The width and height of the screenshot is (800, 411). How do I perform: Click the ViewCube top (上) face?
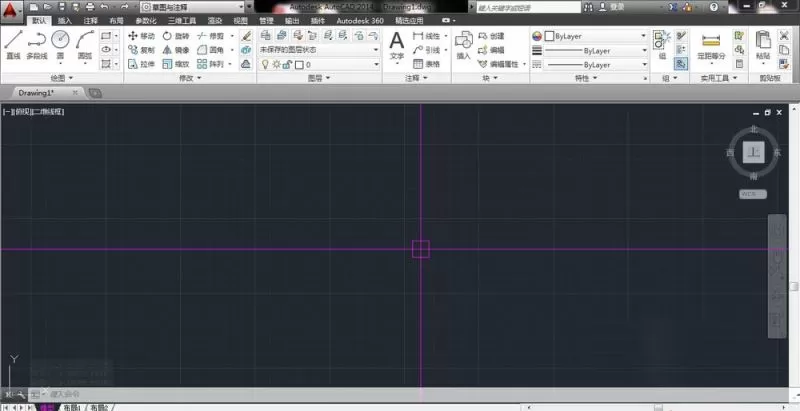click(754, 152)
